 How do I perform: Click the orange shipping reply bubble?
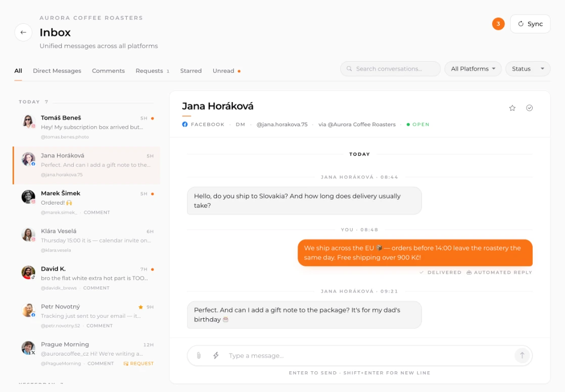click(415, 253)
